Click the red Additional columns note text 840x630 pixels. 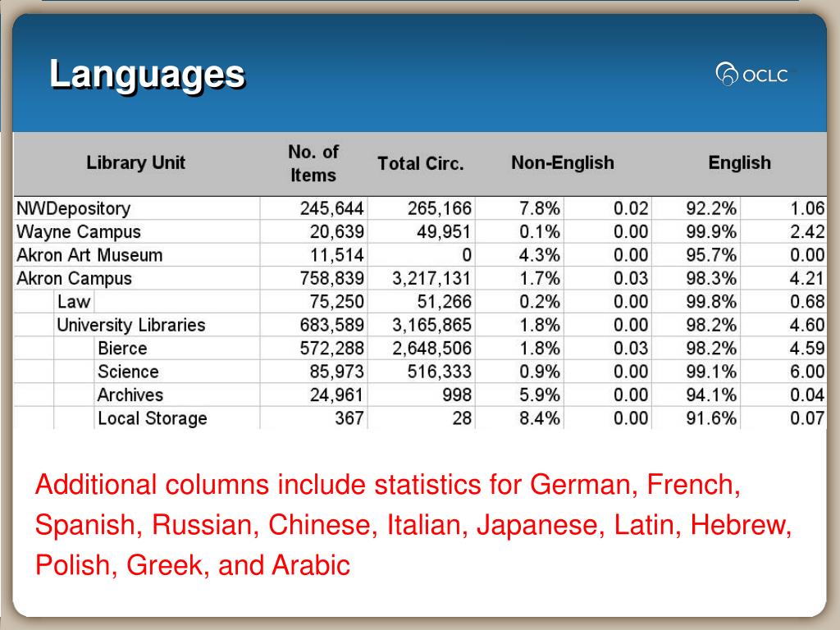click(413, 525)
